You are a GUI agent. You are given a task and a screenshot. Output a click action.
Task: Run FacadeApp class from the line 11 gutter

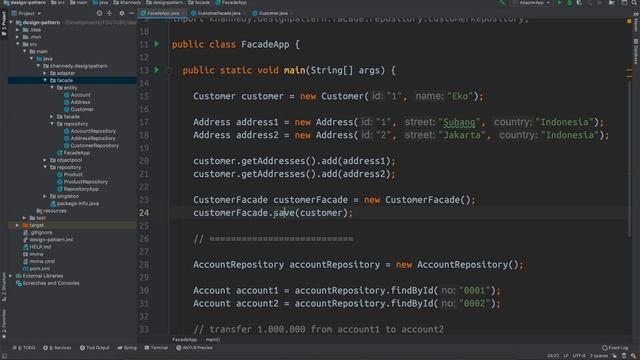(x=157, y=44)
